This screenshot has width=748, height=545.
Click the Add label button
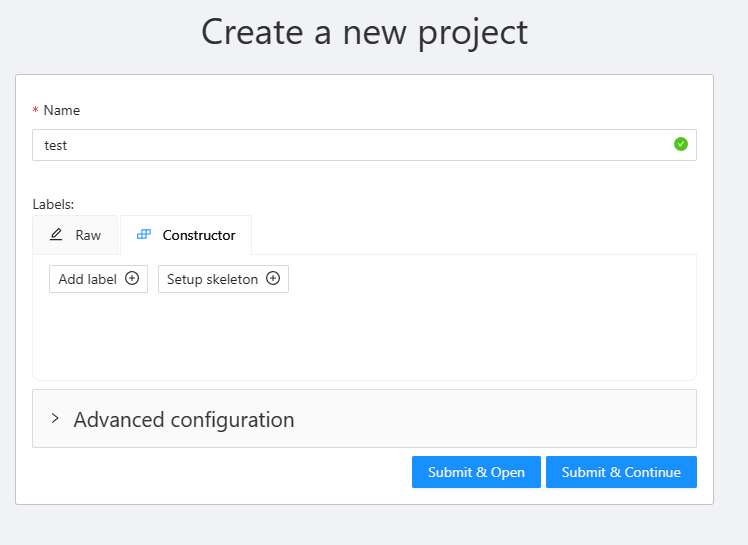pyautogui.click(x=98, y=279)
